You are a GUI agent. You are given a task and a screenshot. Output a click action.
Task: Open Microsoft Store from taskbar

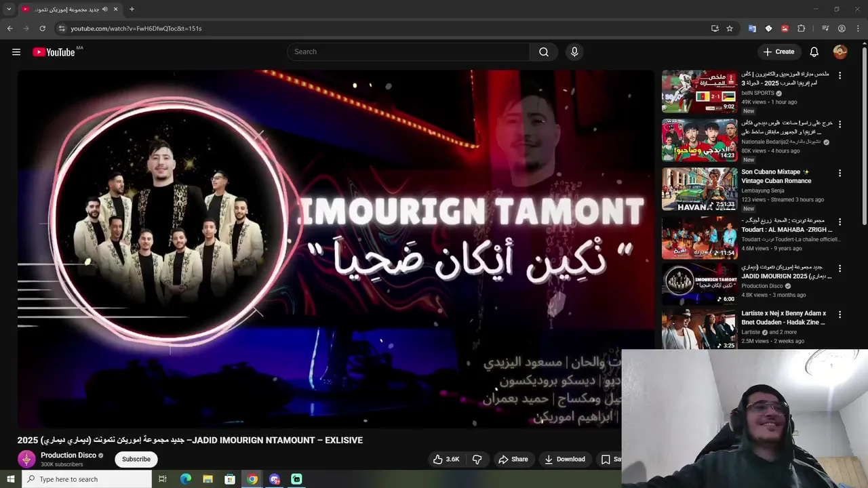pyautogui.click(x=230, y=479)
